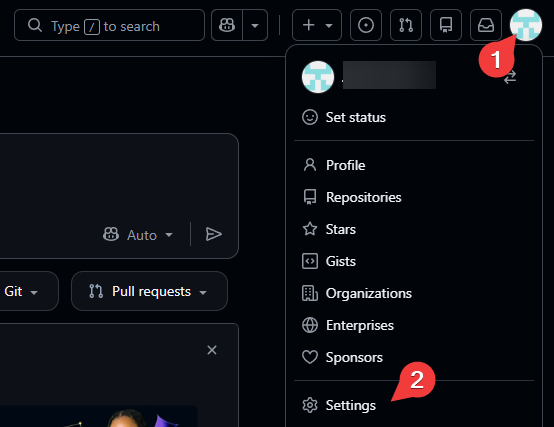
Task: Click the switch account arrows icon
Action: (x=510, y=77)
